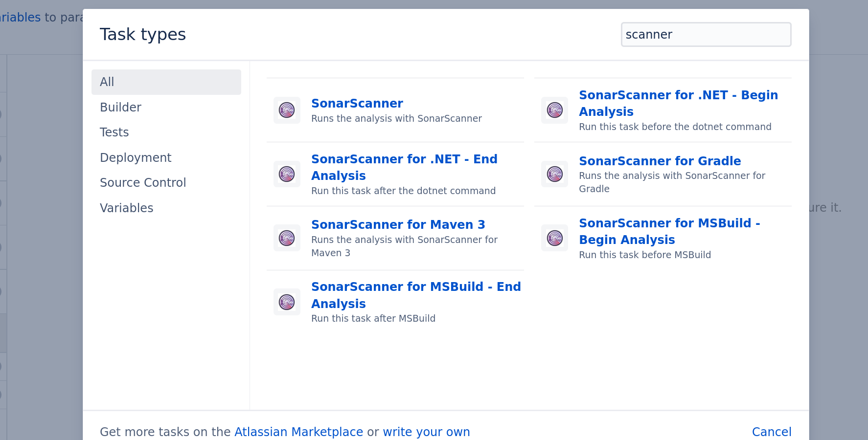The width and height of the screenshot is (868, 440).
Task: Click Cancel to close the dialog
Action: pos(772,432)
